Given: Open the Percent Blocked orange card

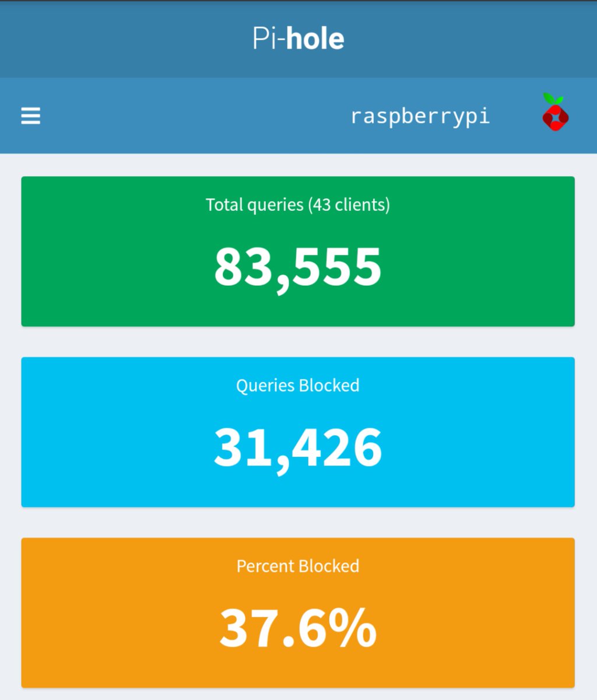Looking at the screenshot, I should click(298, 613).
